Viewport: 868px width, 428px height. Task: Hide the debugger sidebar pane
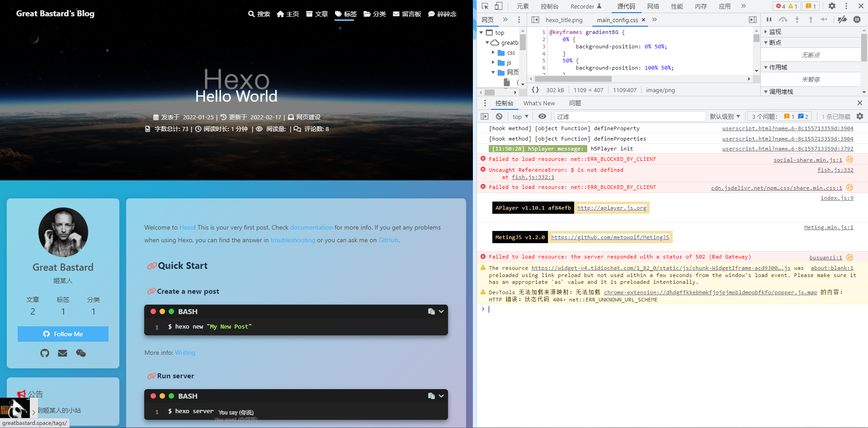click(753, 20)
